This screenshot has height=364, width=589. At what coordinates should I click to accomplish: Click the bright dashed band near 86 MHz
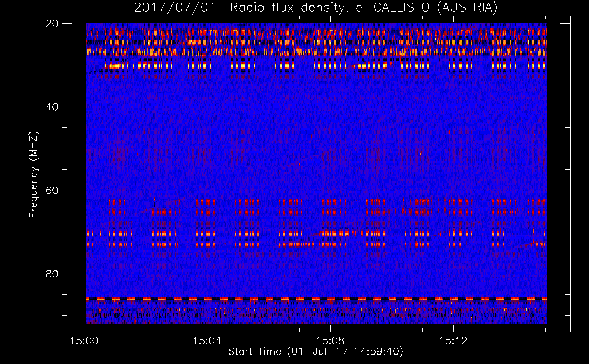(x=316, y=298)
